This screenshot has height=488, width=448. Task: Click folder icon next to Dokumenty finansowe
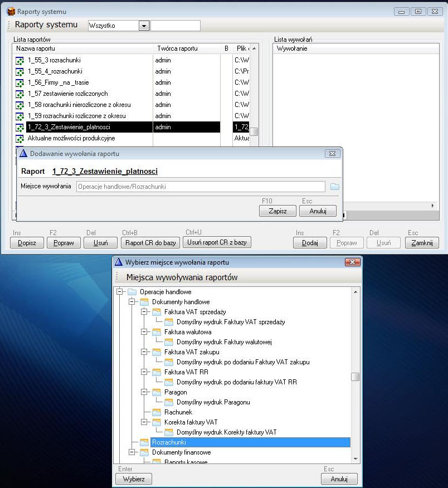tap(144, 452)
